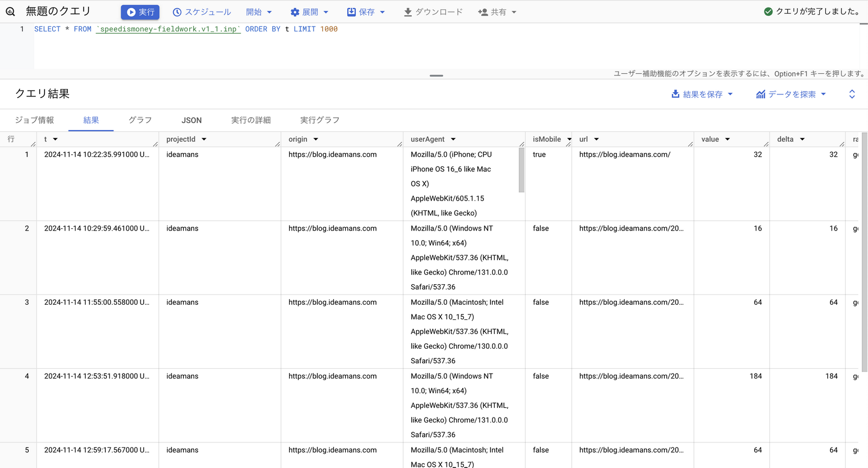Open the delta column menu arrow
The height and width of the screenshot is (468, 868).
(802, 139)
